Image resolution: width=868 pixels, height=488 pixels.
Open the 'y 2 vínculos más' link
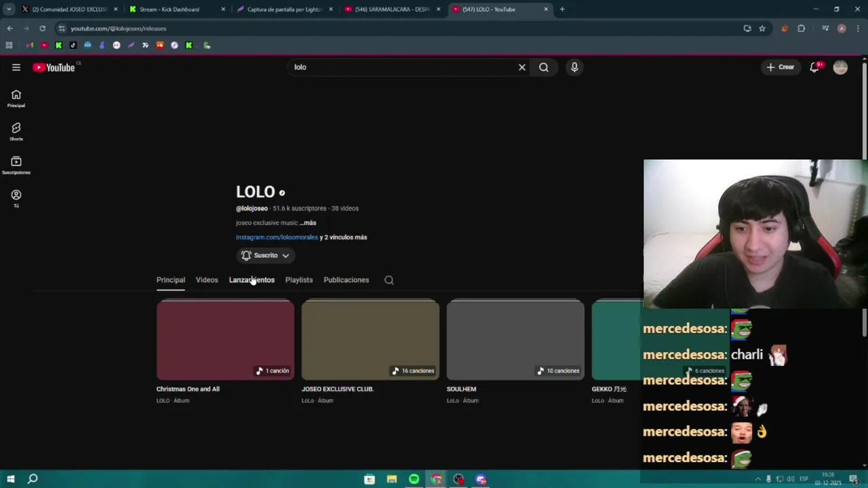(x=343, y=237)
